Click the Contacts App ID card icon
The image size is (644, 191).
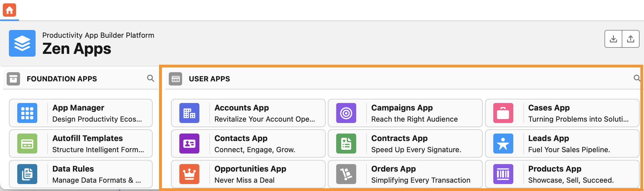pyautogui.click(x=189, y=144)
